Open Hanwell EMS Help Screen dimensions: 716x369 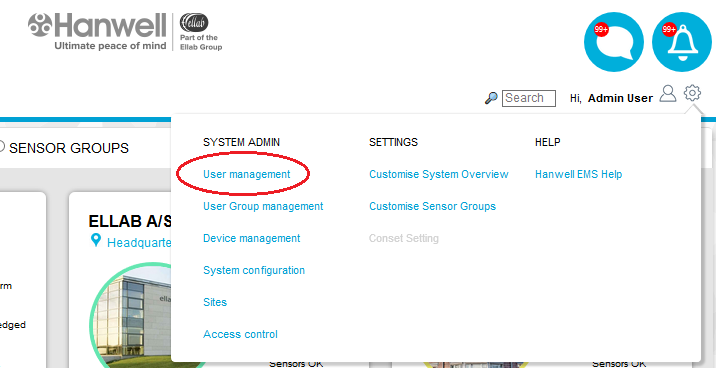click(x=579, y=174)
